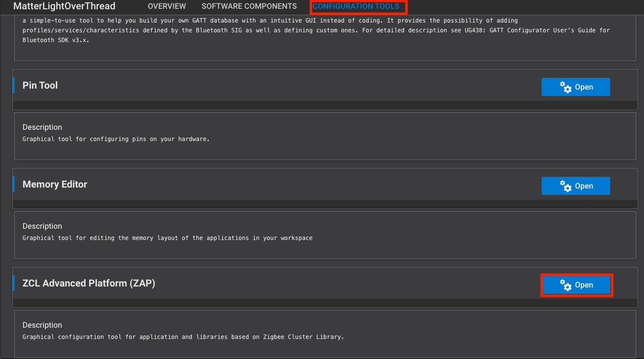Click the Pin Tool section heading
644x359 pixels.
(x=40, y=85)
